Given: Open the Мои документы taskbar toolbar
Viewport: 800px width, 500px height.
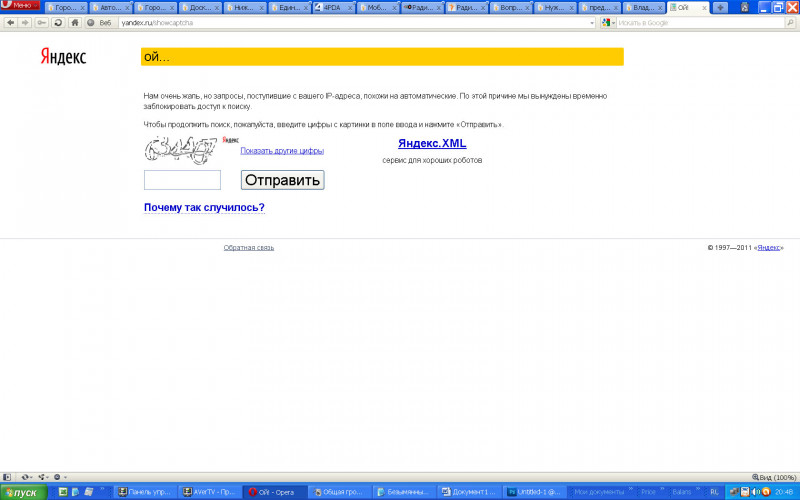Looking at the screenshot, I should pos(599,492).
